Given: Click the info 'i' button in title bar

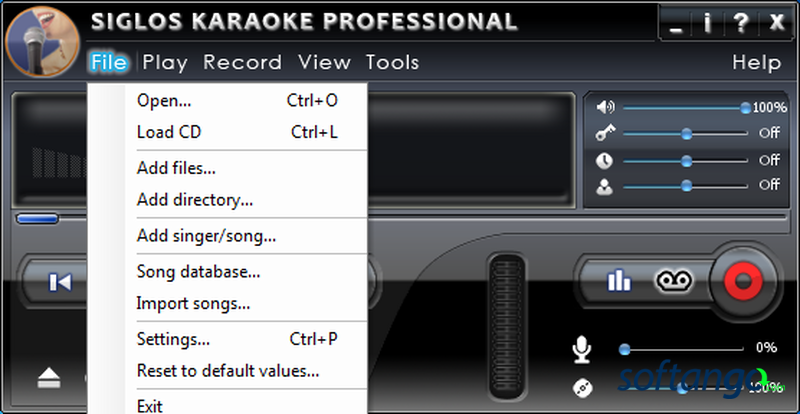Looking at the screenshot, I should [x=707, y=23].
